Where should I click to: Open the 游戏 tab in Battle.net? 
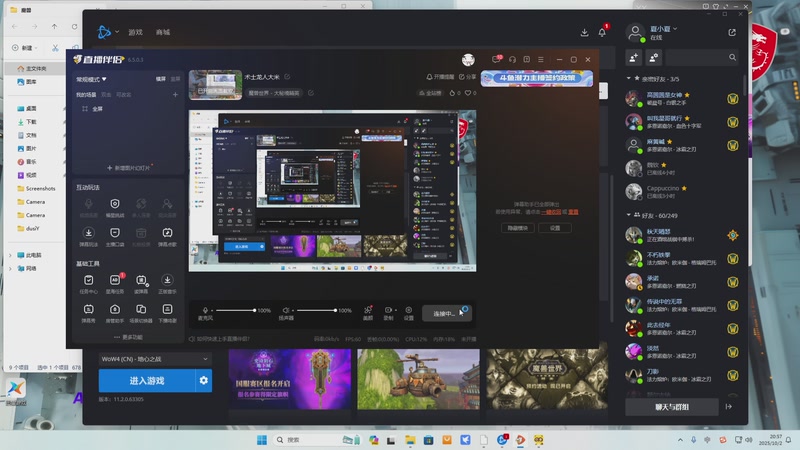click(x=135, y=32)
